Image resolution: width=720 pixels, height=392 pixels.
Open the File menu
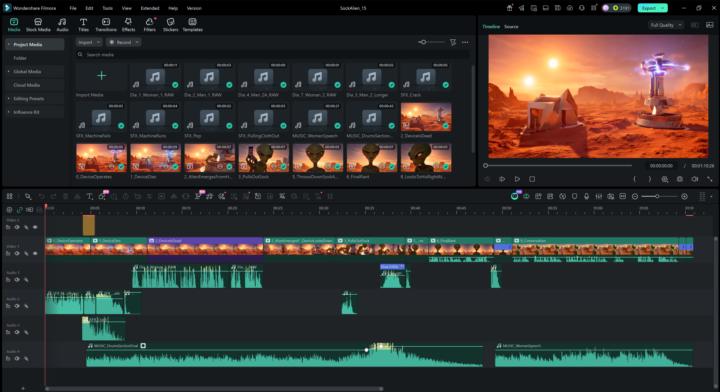pos(73,8)
